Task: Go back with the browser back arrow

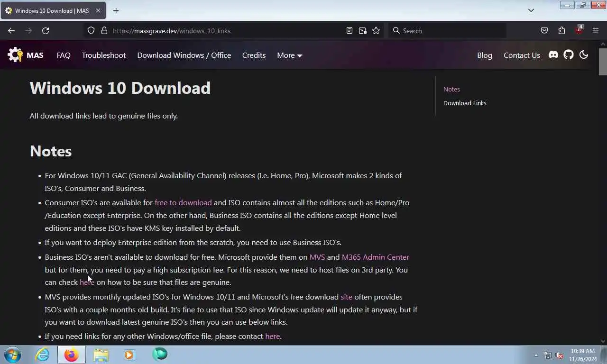Action: click(x=11, y=31)
